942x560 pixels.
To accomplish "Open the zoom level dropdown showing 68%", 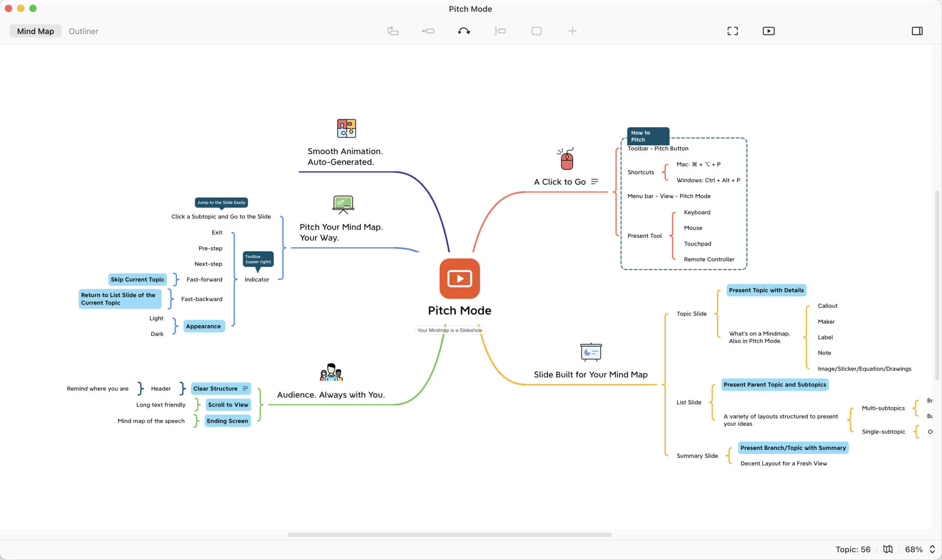I will (x=914, y=549).
